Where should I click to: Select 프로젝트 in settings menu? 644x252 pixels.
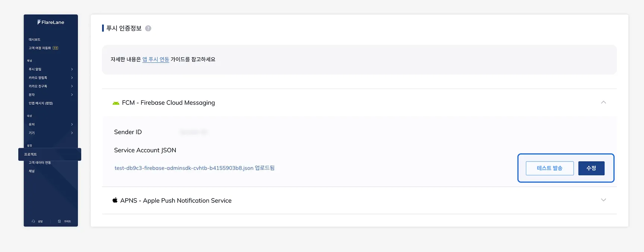pos(50,154)
